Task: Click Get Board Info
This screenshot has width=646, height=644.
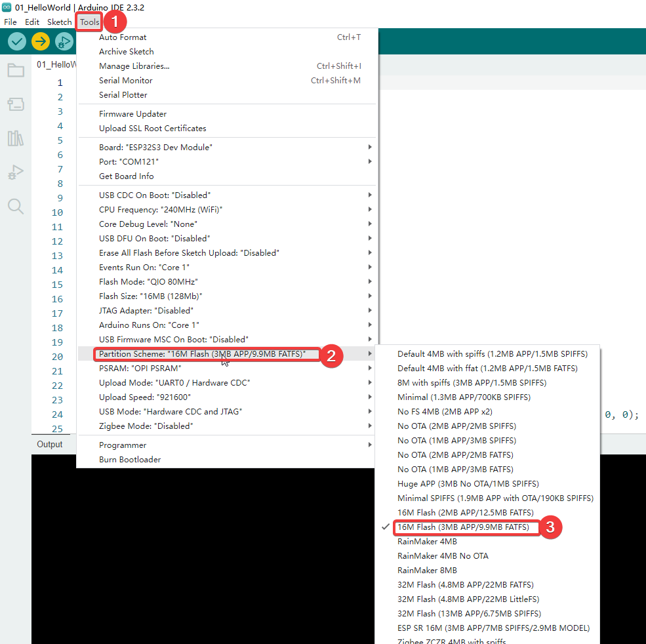Action: tap(227, 176)
